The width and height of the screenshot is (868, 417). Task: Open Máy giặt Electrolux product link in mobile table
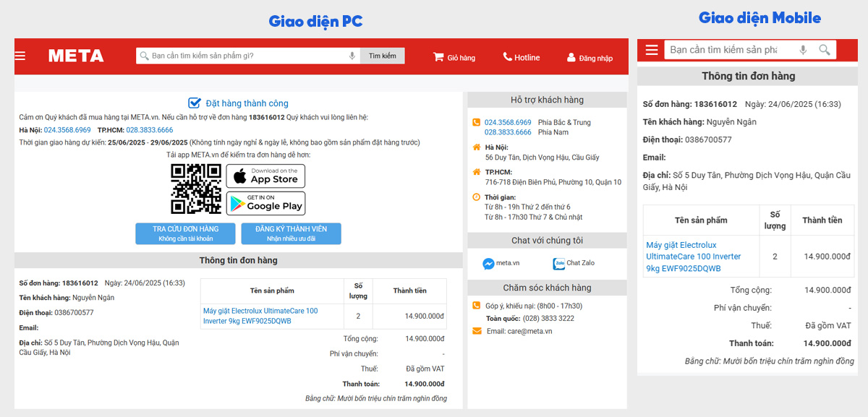pyautogui.click(x=694, y=257)
